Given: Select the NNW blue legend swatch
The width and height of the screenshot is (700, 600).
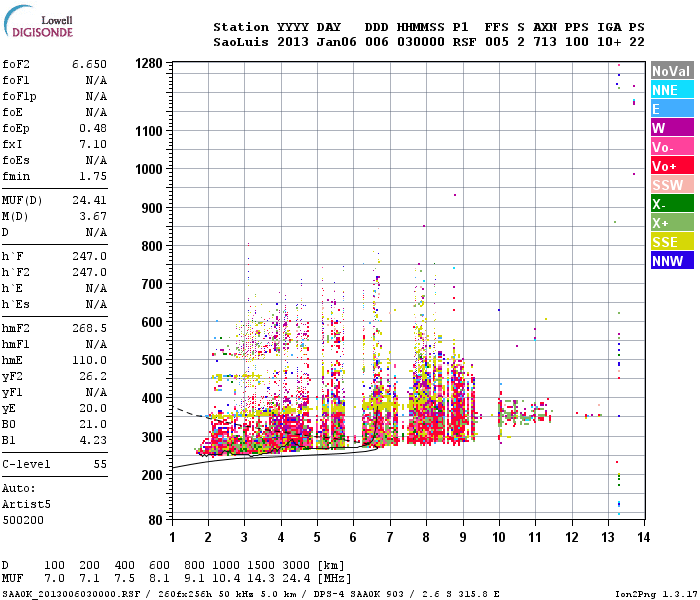Looking at the screenshot, I should click(x=672, y=260).
